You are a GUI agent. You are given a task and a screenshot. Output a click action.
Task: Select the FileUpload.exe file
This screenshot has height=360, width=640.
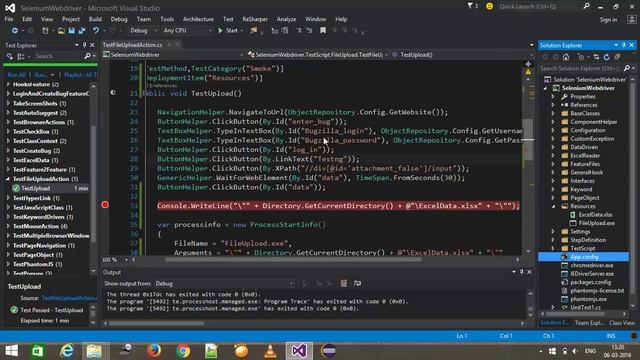coord(596,223)
